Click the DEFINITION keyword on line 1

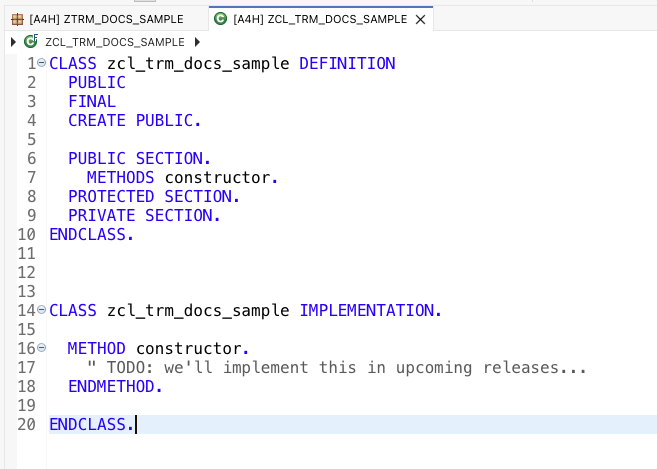[x=347, y=64]
